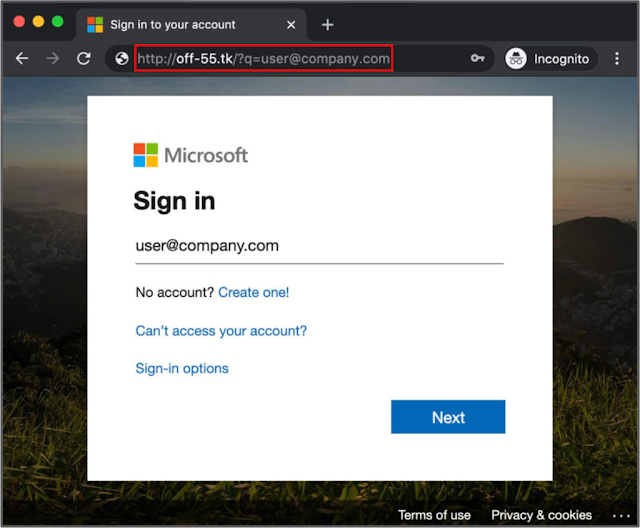Open site info via the globe icon
Image resolution: width=640 pixels, height=528 pixels.
coord(122,59)
